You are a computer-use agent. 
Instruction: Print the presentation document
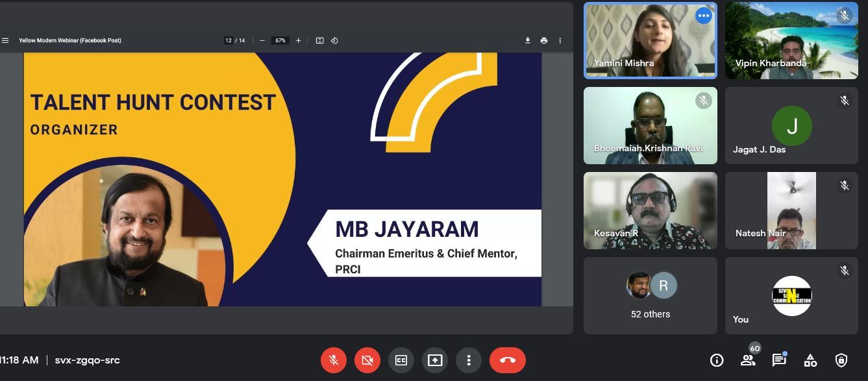(x=544, y=40)
